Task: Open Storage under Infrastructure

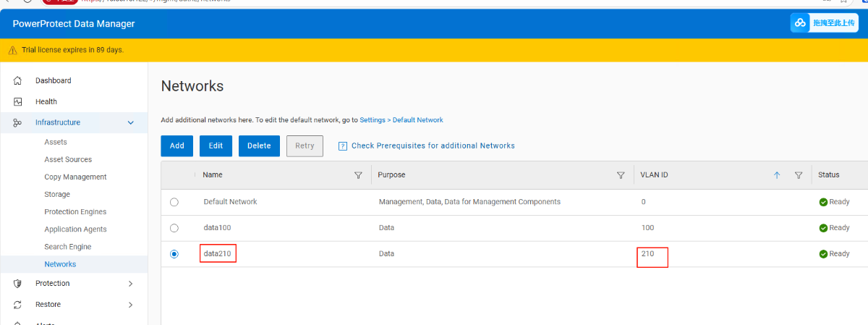Action: pos(57,194)
